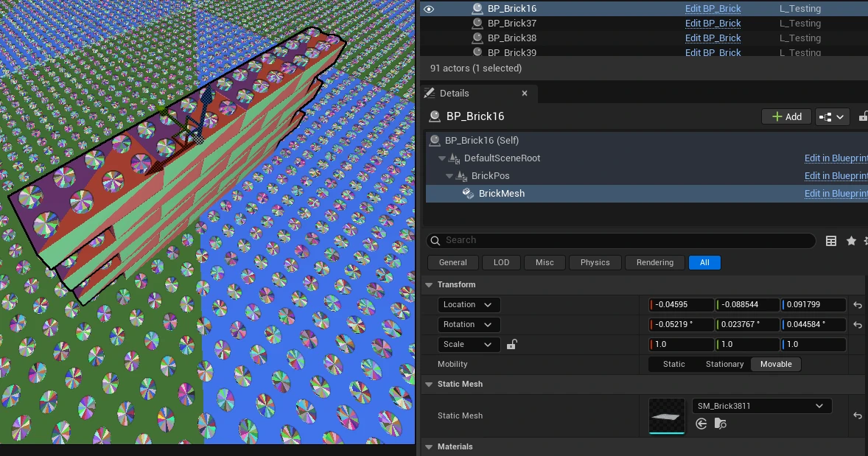The height and width of the screenshot is (456, 868).
Task: Use selected asset from Content Browser icon
Action: [701, 424]
